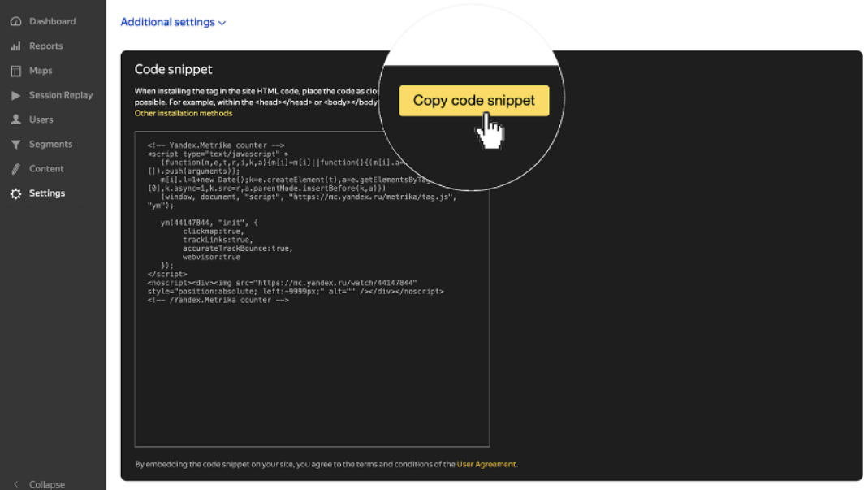
Task: Click the Collapse arrow icon
Action: (16, 484)
